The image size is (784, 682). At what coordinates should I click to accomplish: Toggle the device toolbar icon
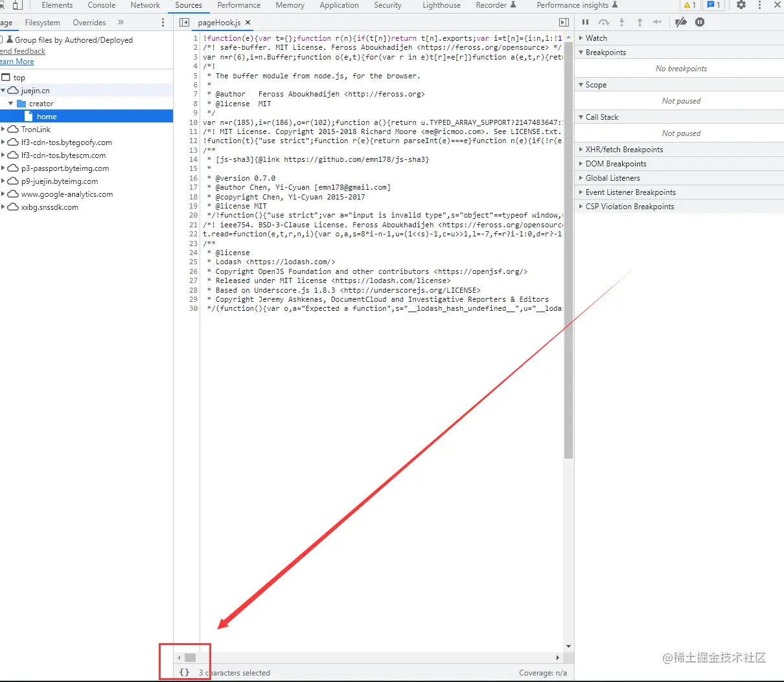[17, 5]
